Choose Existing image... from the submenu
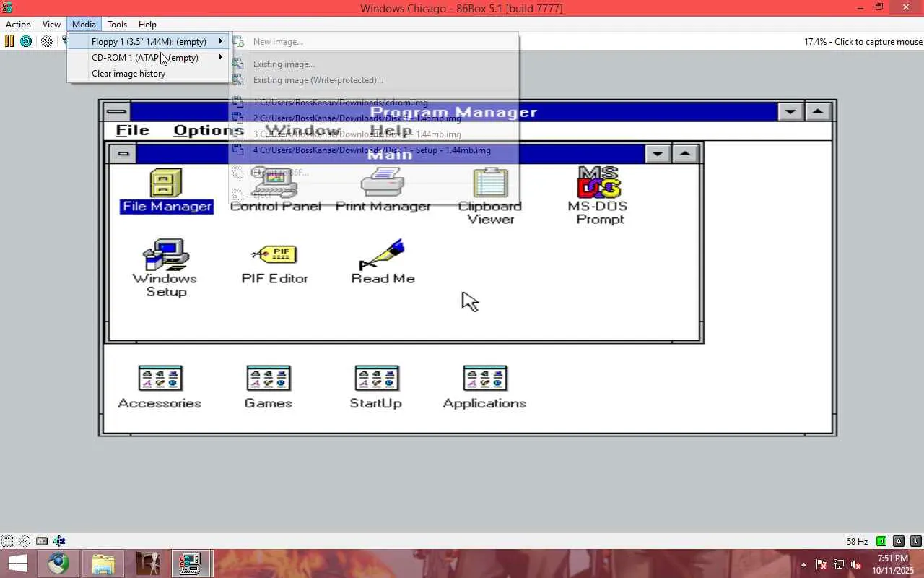This screenshot has width=924, height=578. coord(374,64)
